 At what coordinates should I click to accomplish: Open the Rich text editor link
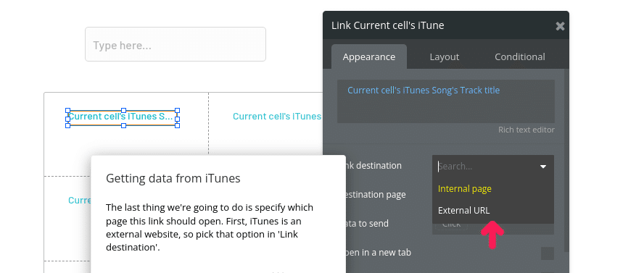[526, 130]
